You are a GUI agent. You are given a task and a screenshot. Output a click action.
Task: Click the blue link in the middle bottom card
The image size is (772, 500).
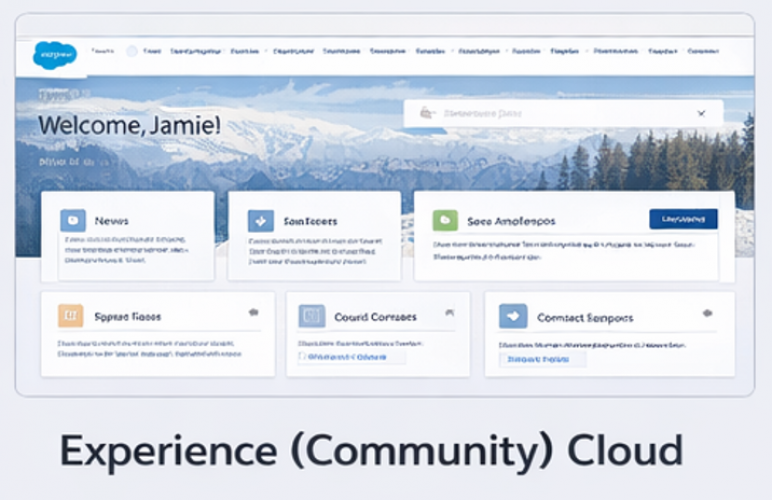(x=347, y=357)
